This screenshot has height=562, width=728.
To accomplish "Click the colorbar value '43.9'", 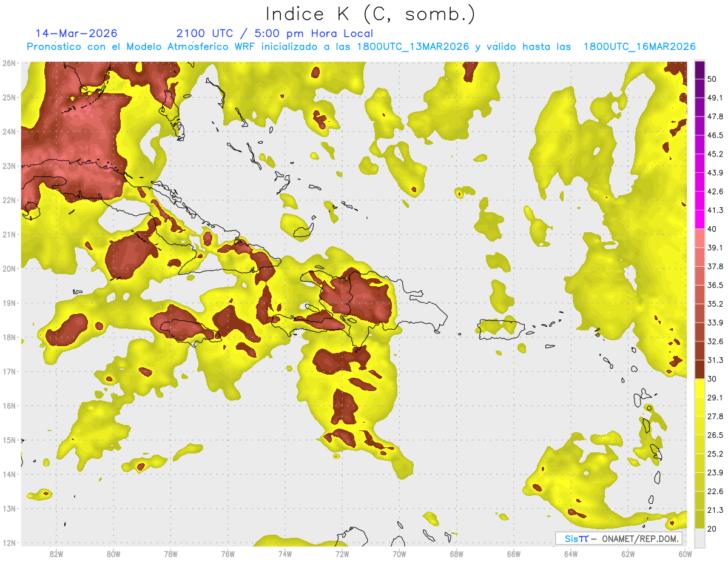I will 715,173.
